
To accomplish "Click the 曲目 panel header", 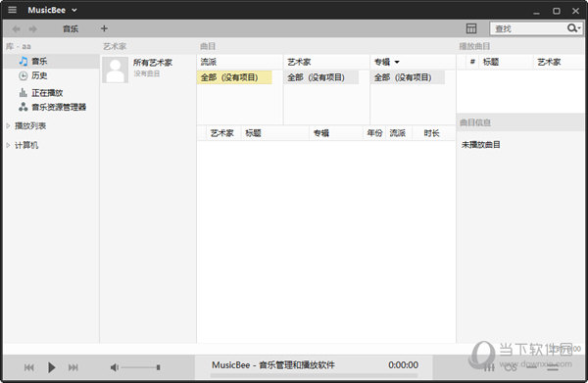I will pos(208,46).
